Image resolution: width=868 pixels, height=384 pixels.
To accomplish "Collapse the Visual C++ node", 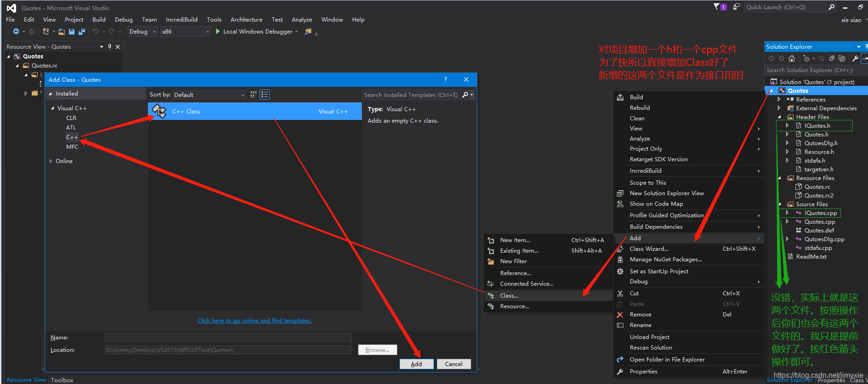I will 52,108.
